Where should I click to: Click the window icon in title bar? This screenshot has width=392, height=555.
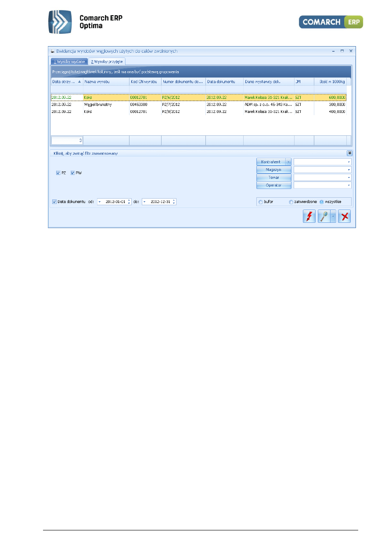[x=53, y=51]
